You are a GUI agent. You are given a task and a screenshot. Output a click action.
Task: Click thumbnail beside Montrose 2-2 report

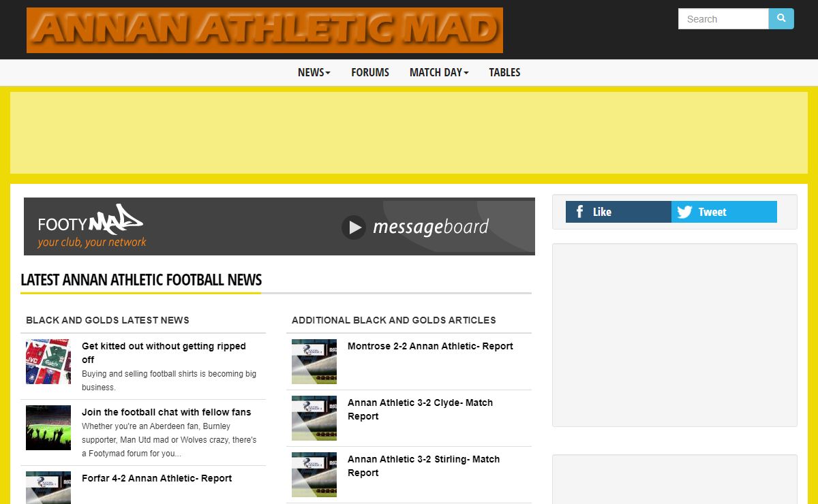point(314,362)
